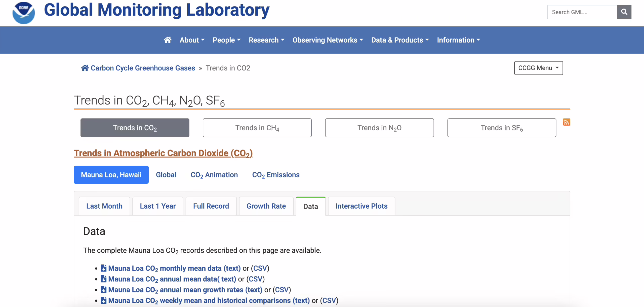Click the download icon beside monthly mean data
This screenshot has width=644, height=307.
103,268
